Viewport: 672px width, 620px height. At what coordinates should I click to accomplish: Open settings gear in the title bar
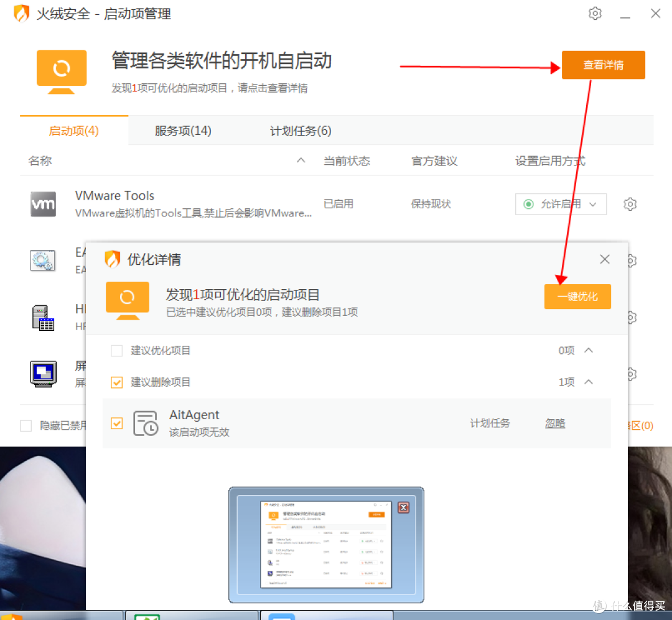(595, 14)
